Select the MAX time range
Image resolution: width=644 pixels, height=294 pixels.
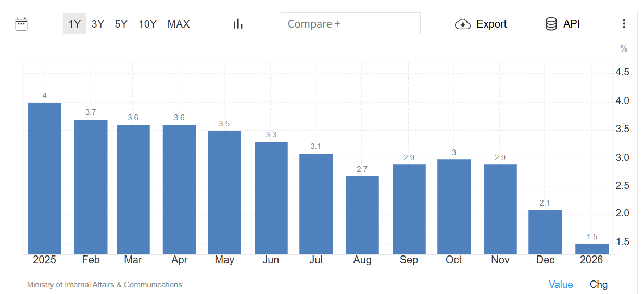coord(179,24)
